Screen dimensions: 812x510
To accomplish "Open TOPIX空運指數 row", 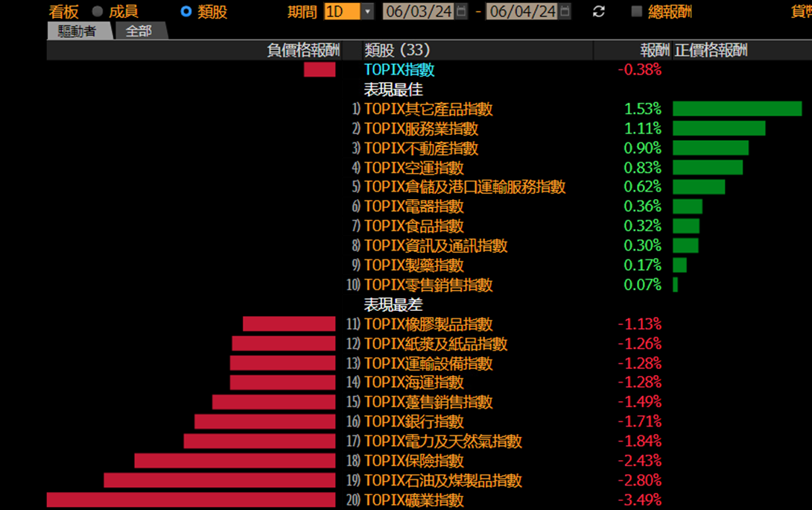I will [413, 168].
